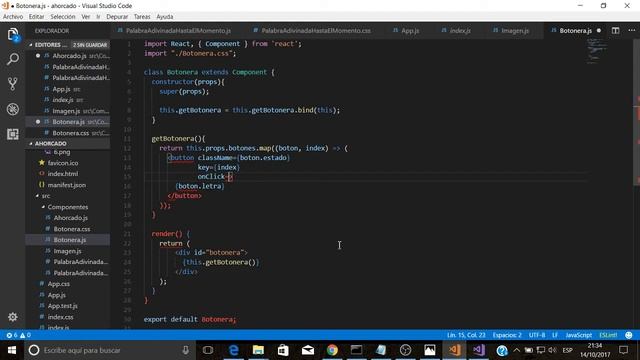Open the Search view in activity bar

[x=13, y=60]
